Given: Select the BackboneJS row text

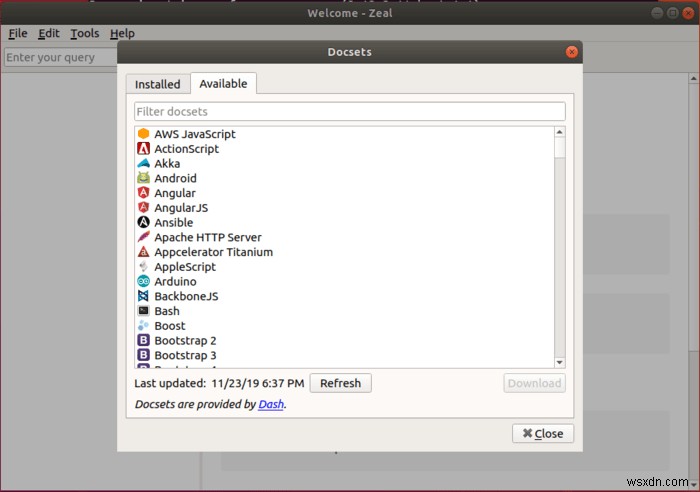Looking at the screenshot, I should tap(187, 296).
